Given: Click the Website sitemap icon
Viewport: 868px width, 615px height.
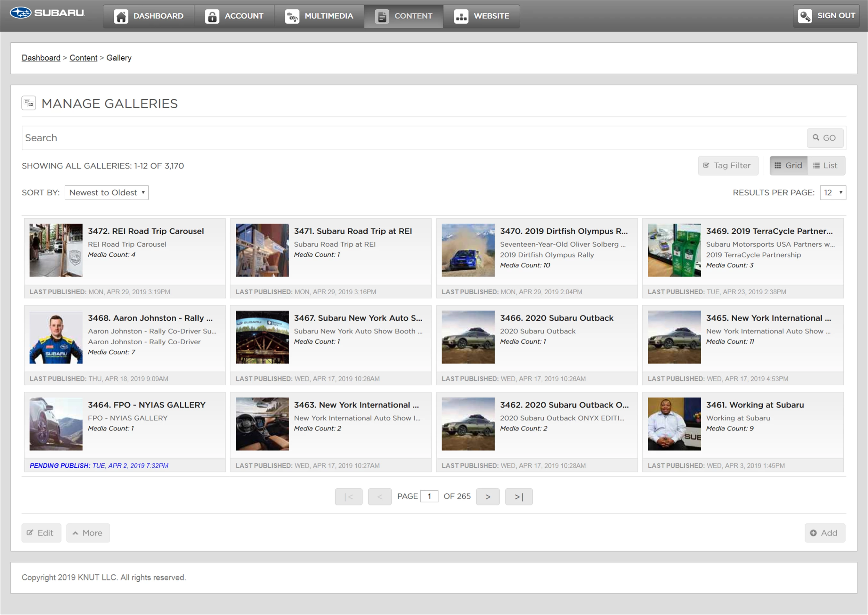Looking at the screenshot, I should coord(461,16).
